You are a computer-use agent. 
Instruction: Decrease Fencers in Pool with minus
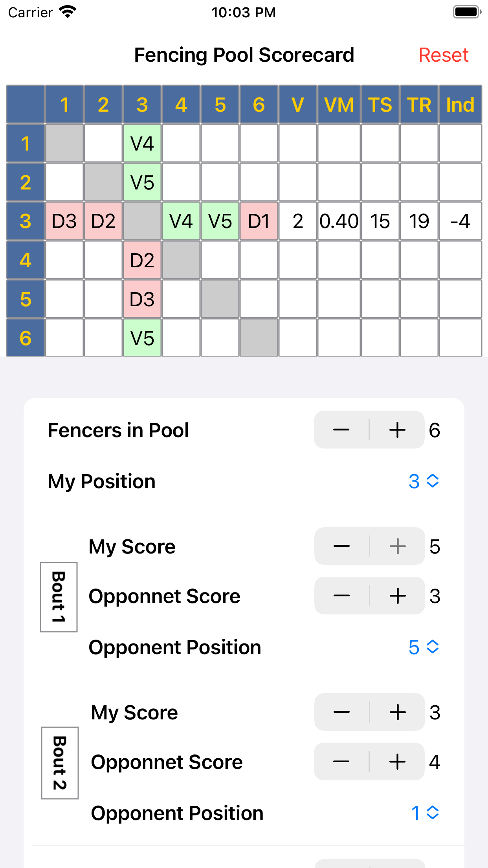pyautogui.click(x=341, y=430)
